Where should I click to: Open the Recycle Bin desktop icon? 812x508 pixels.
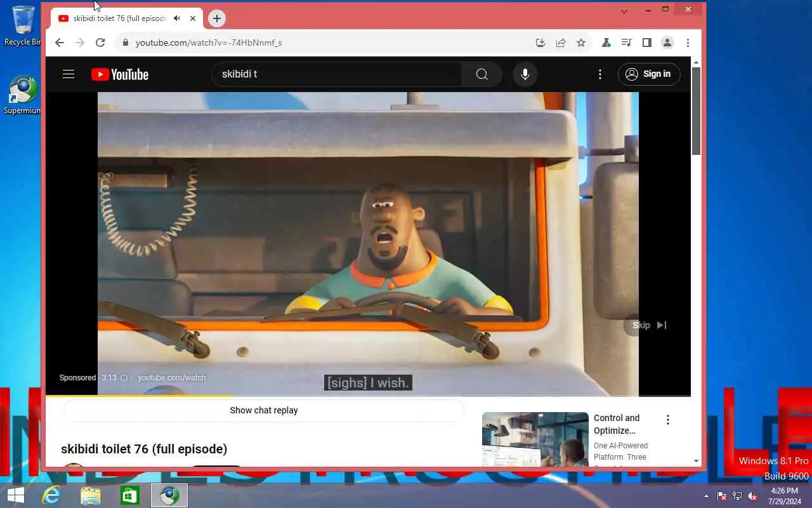coord(23,25)
